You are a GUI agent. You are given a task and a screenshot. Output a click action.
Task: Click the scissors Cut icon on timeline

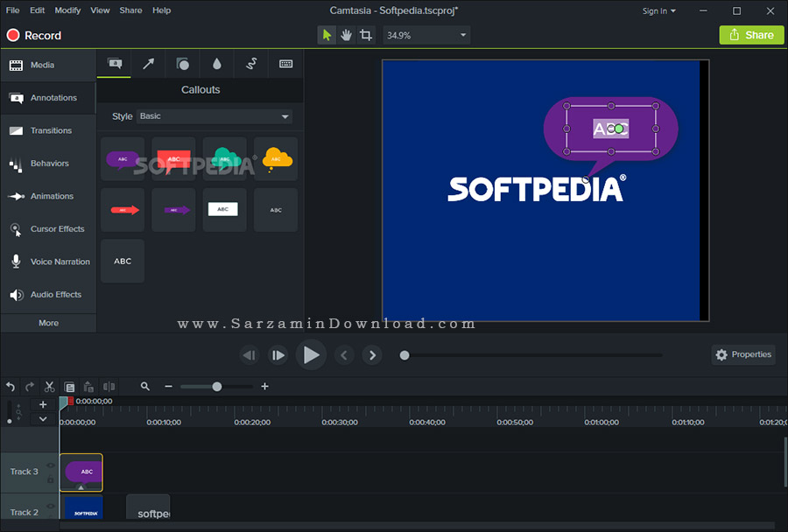pos(49,387)
